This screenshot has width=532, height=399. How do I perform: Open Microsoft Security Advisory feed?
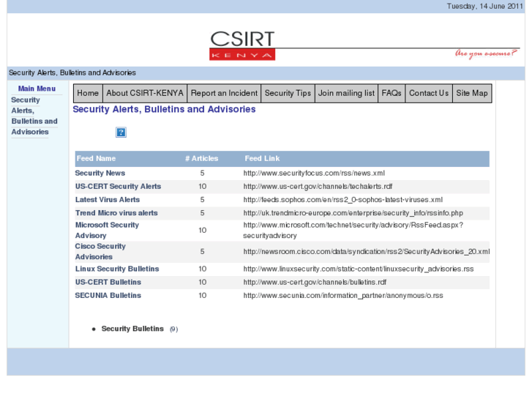(107, 230)
